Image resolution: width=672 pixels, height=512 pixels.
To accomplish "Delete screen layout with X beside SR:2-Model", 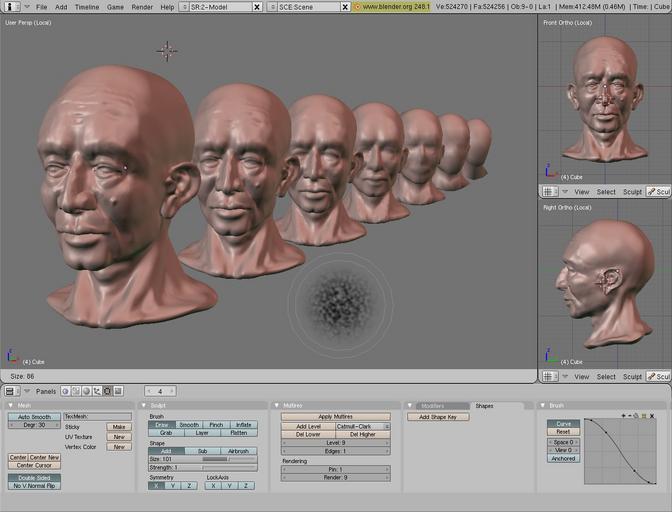I will tap(257, 6).
